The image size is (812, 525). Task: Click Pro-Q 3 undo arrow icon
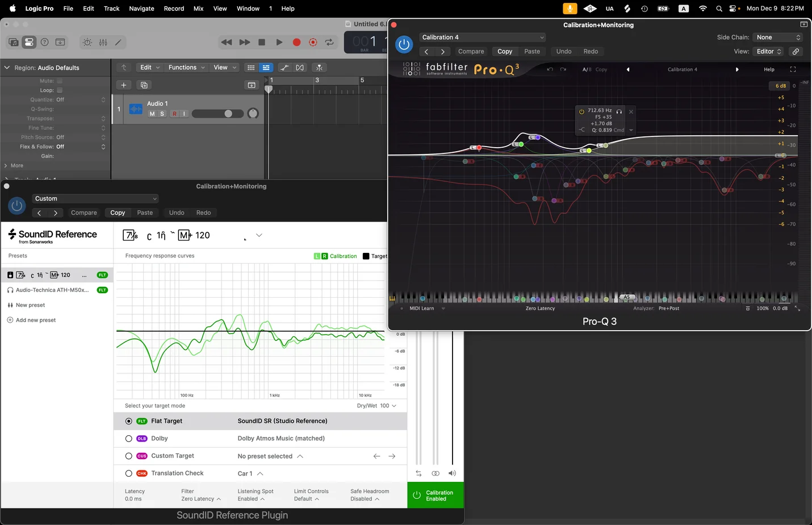pos(549,69)
